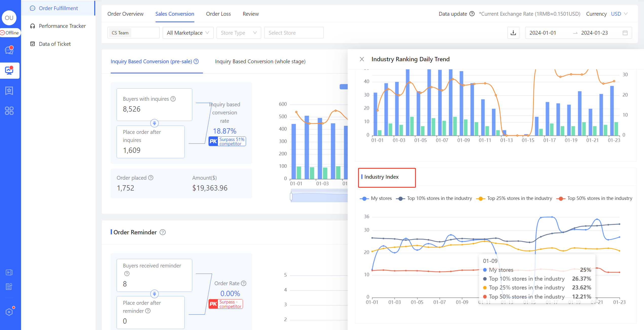
Task: Click help icon beside Place order after reminder
Action: (x=148, y=311)
